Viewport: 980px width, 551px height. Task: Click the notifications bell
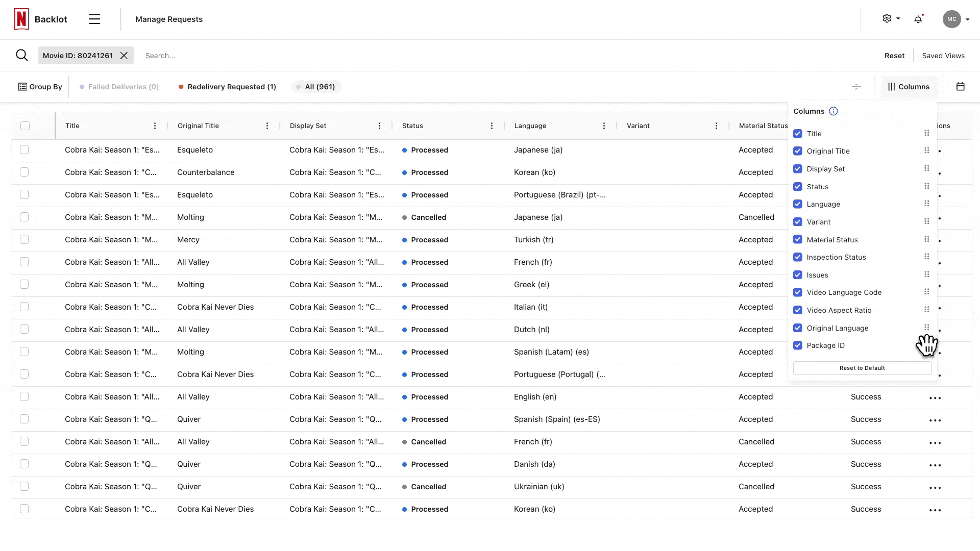pos(919,19)
